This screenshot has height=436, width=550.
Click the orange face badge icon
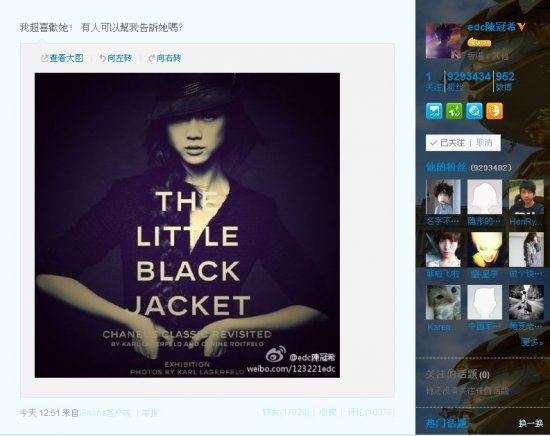[495, 112]
